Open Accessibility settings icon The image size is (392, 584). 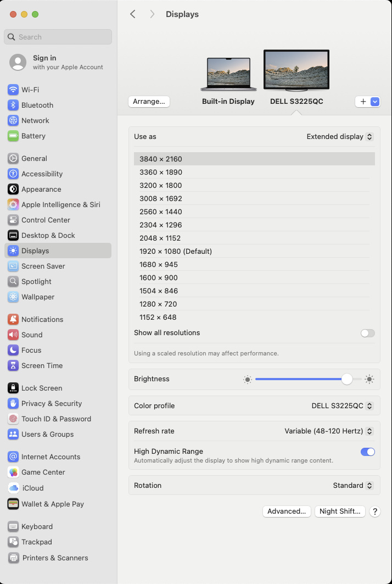coord(13,174)
